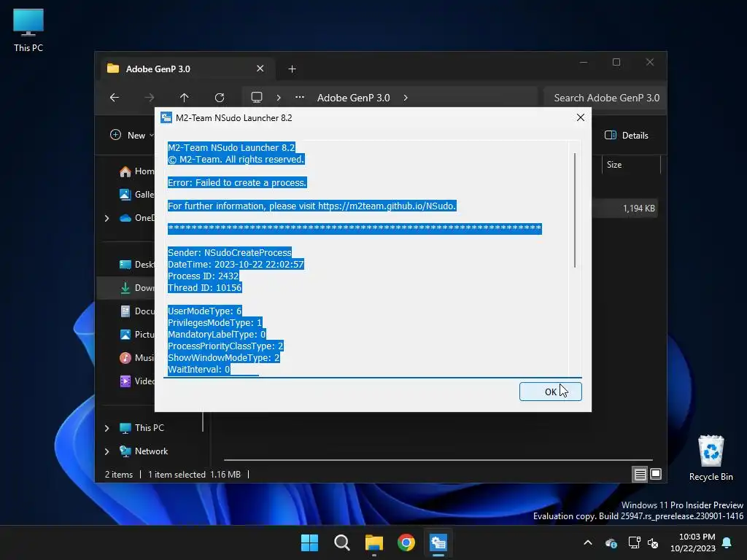
Task: Expand the OneDrive tree node
Action: (x=107, y=218)
